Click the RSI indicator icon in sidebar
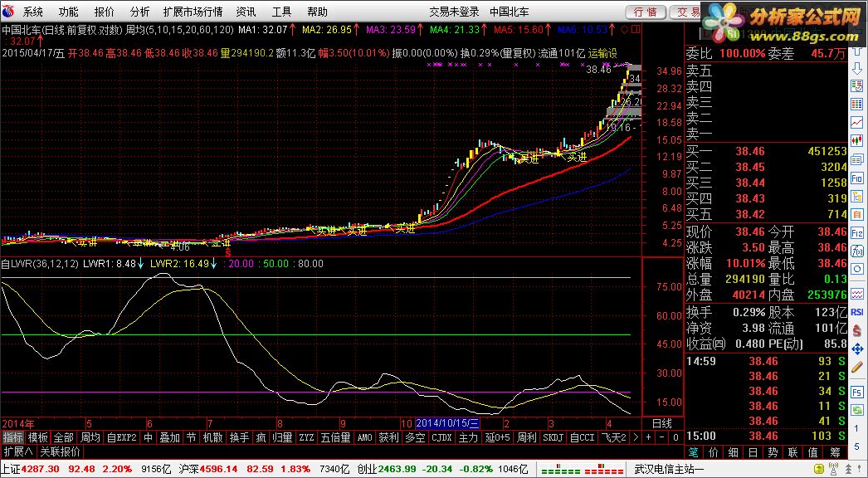Image resolution: width=868 pixels, height=478 pixels. [x=857, y=312]
